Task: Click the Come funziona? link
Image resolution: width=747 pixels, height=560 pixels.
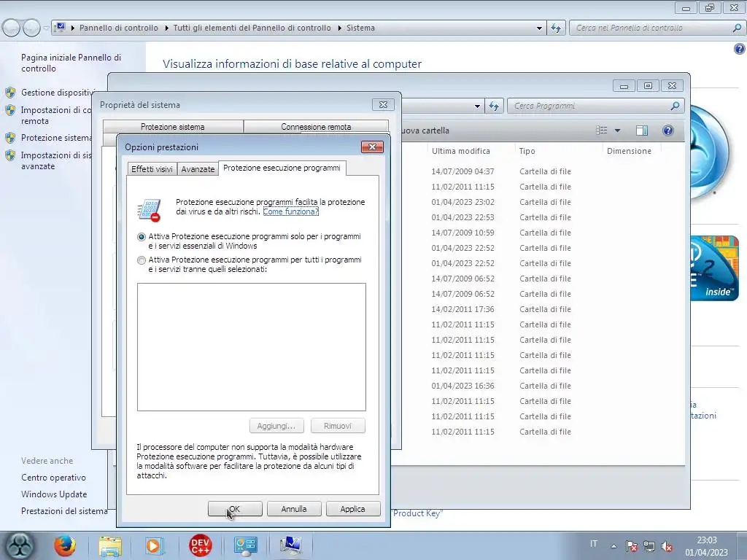Action: pyautogui.click(x=290, y=211)
